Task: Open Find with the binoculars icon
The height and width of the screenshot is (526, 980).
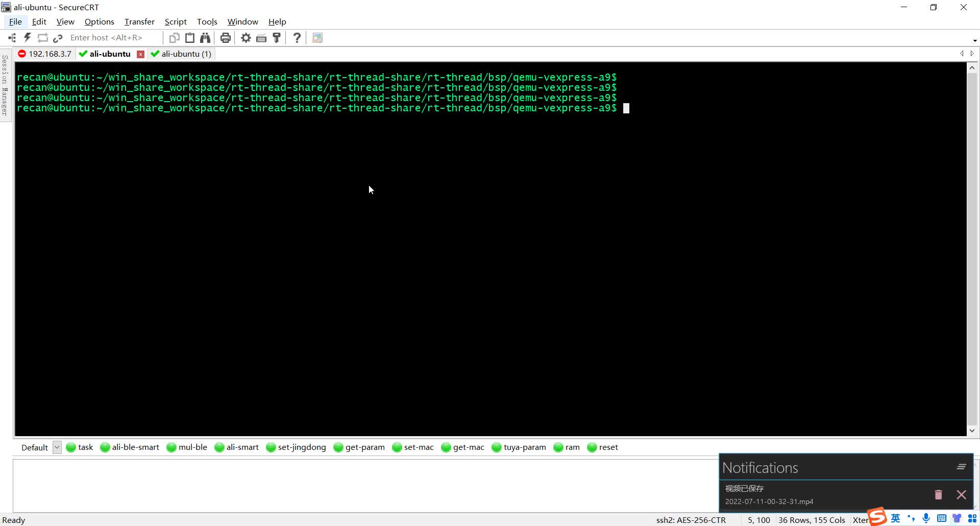Action: (205, 38)
